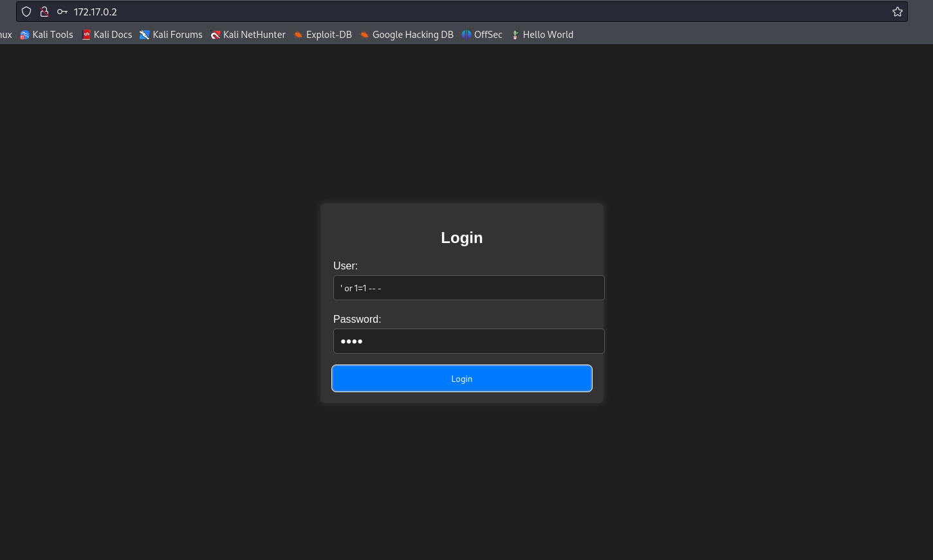Click the Exploit-DB bookmark icon

(x=298, y=35)
